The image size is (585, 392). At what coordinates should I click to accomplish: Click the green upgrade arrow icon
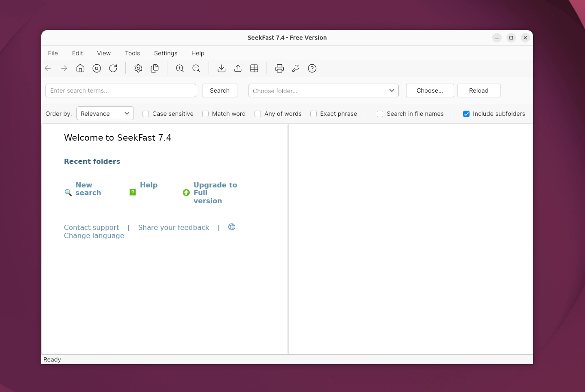click(x=186, y=193)
